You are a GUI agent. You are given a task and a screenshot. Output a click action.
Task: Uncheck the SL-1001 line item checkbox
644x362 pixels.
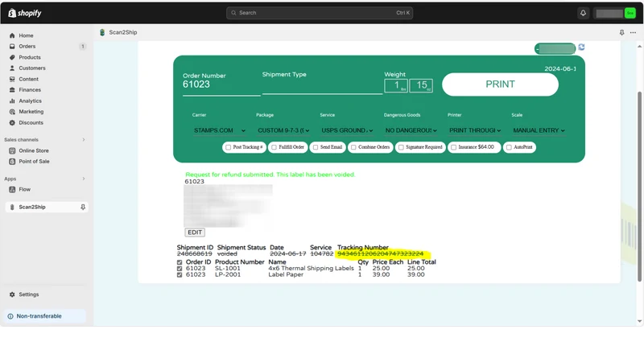[180, 269]
